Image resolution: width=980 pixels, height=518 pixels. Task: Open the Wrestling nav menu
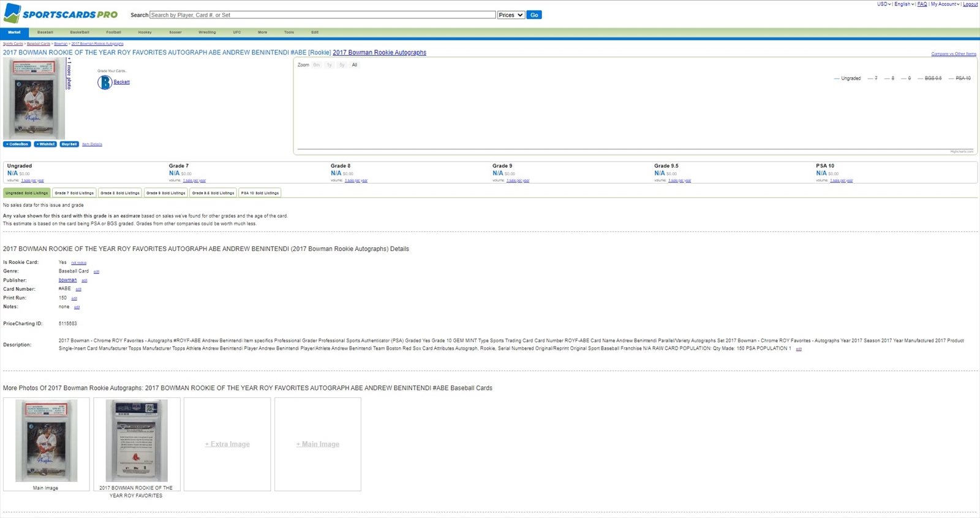click(207, 32)
